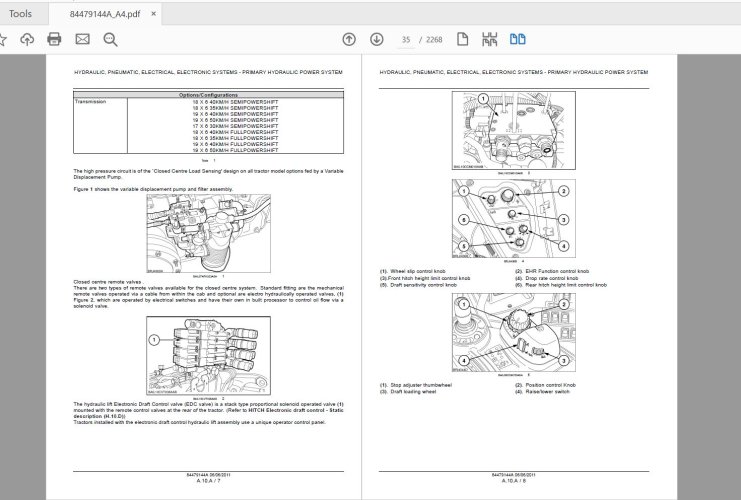Click 'Position control Knob' caption
This screenshot has height=500, width=741.
(x=545, y=385)
